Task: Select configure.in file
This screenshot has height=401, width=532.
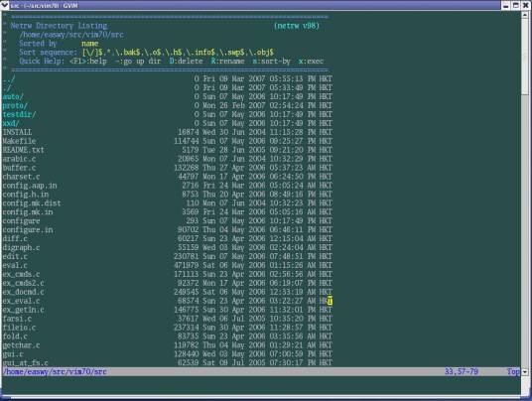Action: pos(28,229)
